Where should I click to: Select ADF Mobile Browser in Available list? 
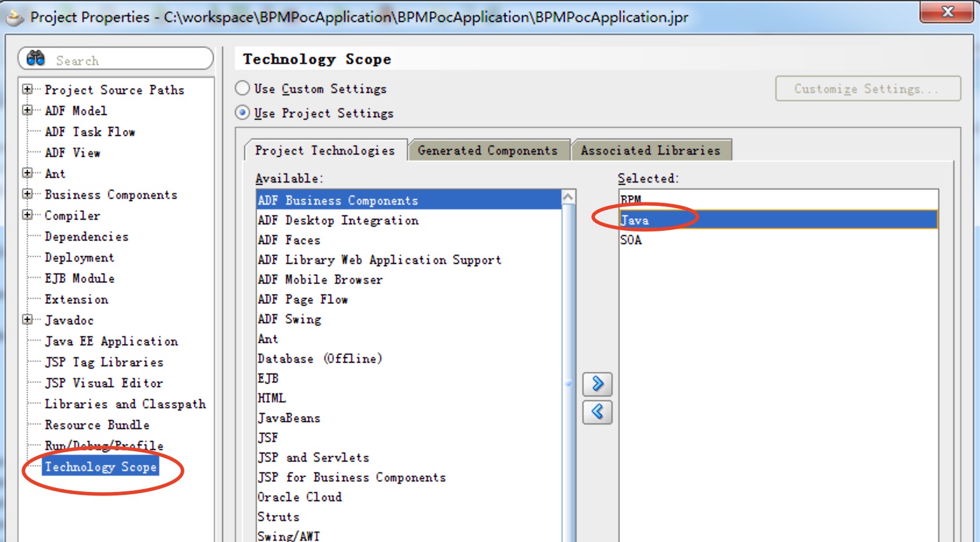(409, 280)
